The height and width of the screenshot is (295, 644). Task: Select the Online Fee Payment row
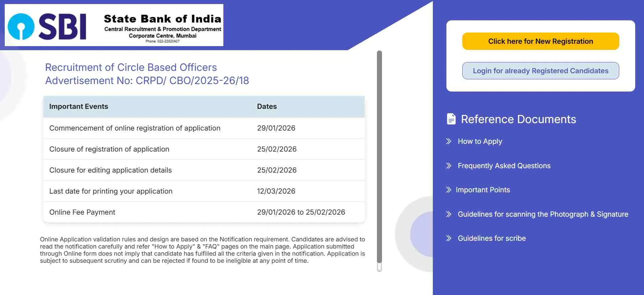tap(203, 212)
